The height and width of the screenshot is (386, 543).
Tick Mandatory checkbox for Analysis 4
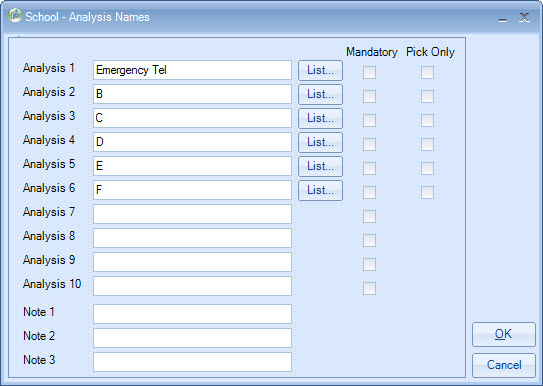pyautogui.click(x=369, y=144)
